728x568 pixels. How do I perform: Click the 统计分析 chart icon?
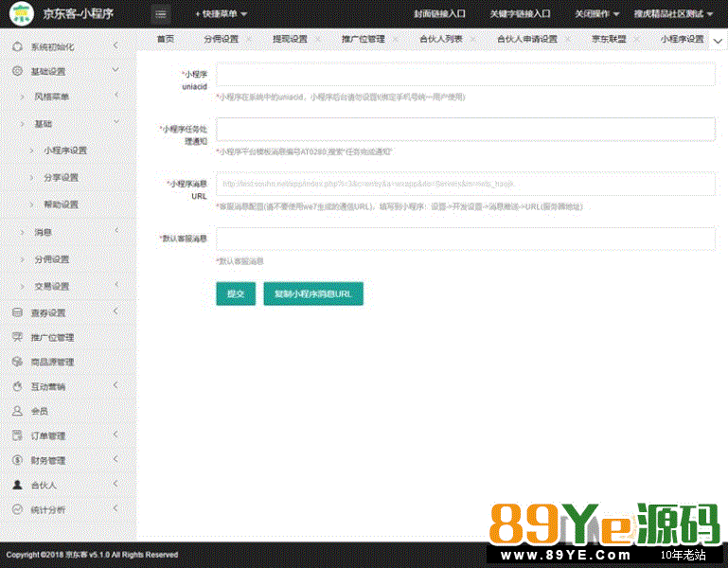coord(17,509)
